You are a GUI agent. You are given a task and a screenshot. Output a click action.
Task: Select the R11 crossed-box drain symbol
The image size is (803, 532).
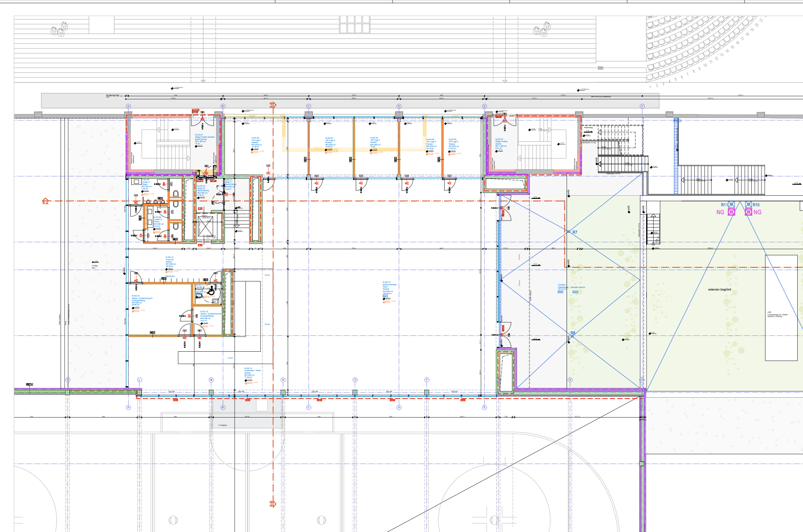coord(731,204)
